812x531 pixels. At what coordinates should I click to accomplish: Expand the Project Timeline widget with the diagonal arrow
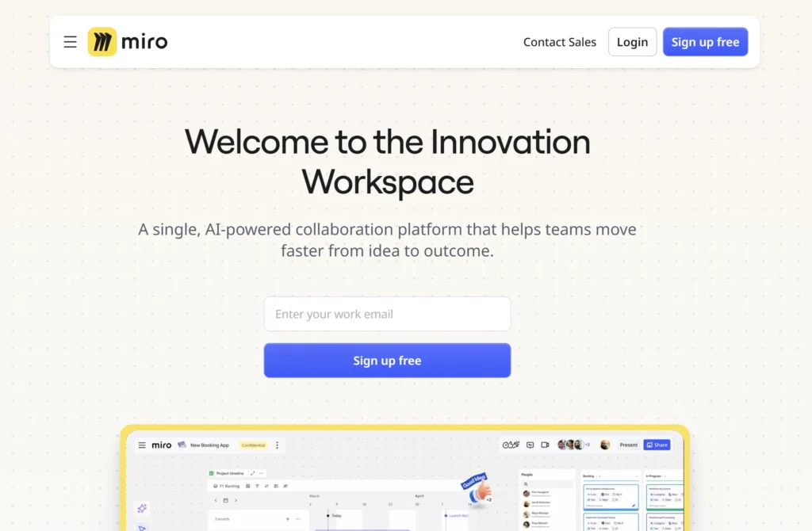pyautogui.click(x=252, y=473)
